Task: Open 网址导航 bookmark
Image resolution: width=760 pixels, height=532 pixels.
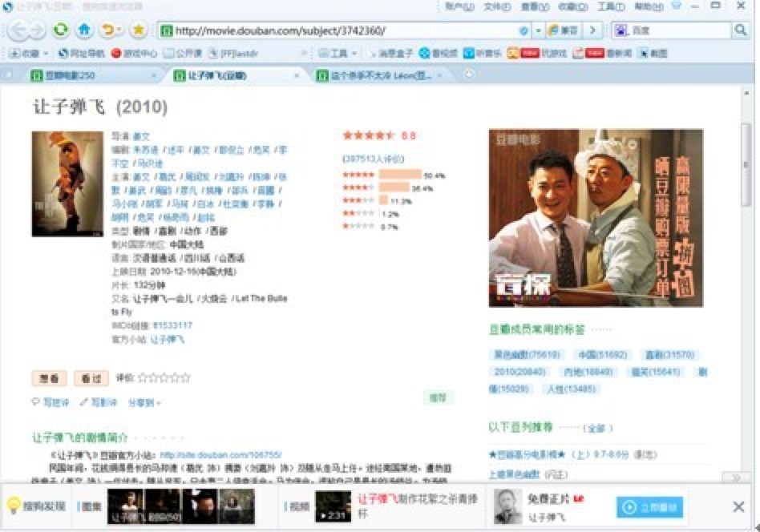Action: [x=81, y=54]
